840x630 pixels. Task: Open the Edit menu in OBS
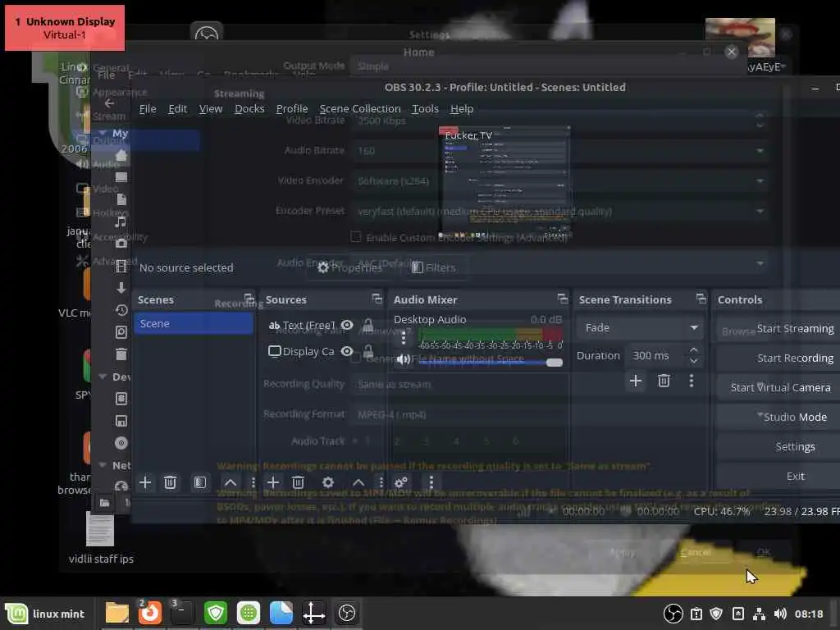pos(178,109)
